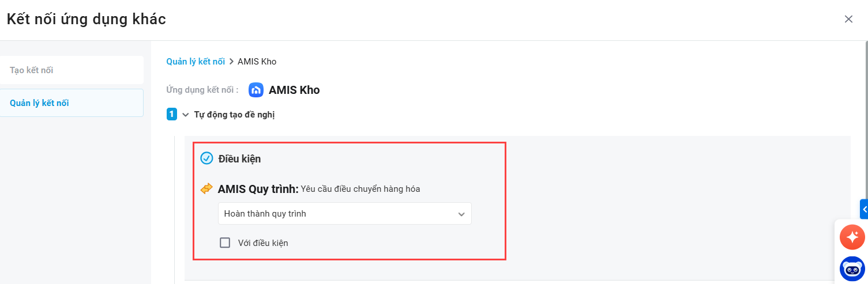
Task: Click the AMIS Kho app icon
Action: click(256, 90)
